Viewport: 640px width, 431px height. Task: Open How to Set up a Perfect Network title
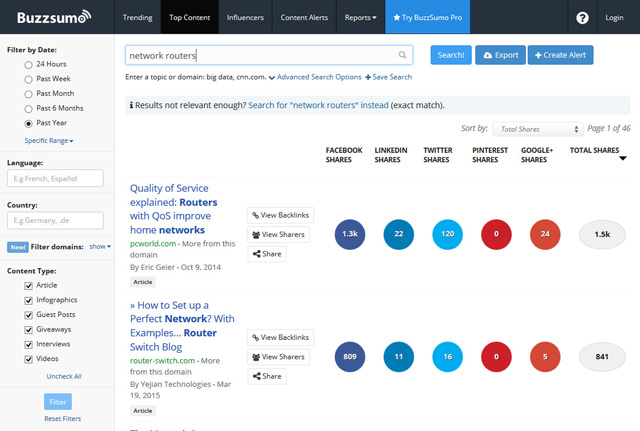pos(182,326)
